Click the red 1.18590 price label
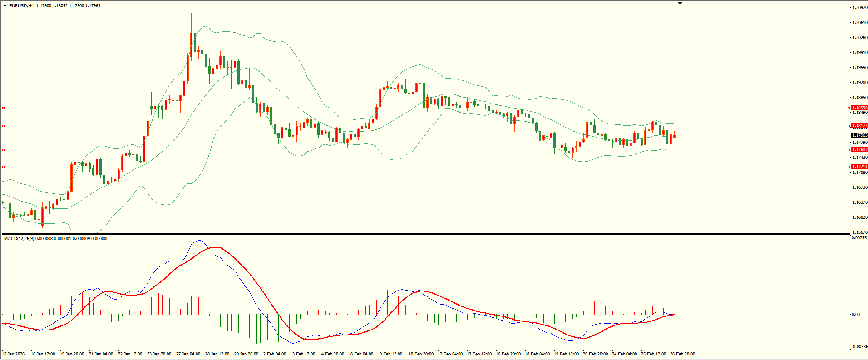Image resolution: width=868 pixels, height=360 pixels. pyautogui.click(x=859, y=108)
